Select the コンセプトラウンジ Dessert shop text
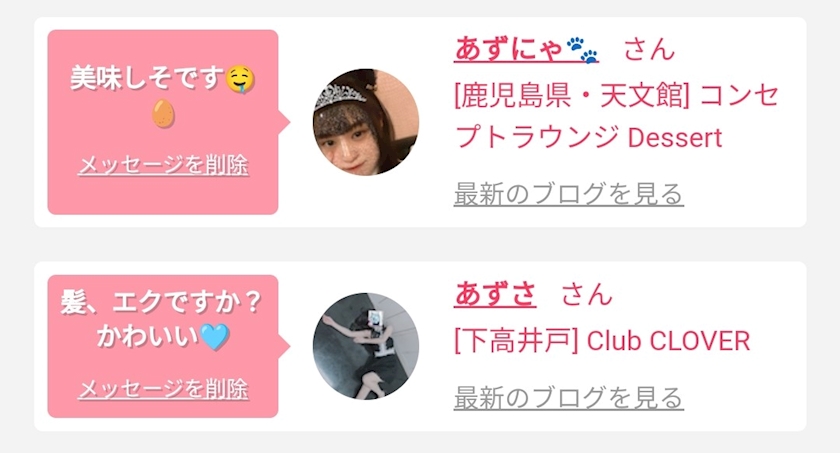Viewport: 840px width, 453px height. (616, 117)
